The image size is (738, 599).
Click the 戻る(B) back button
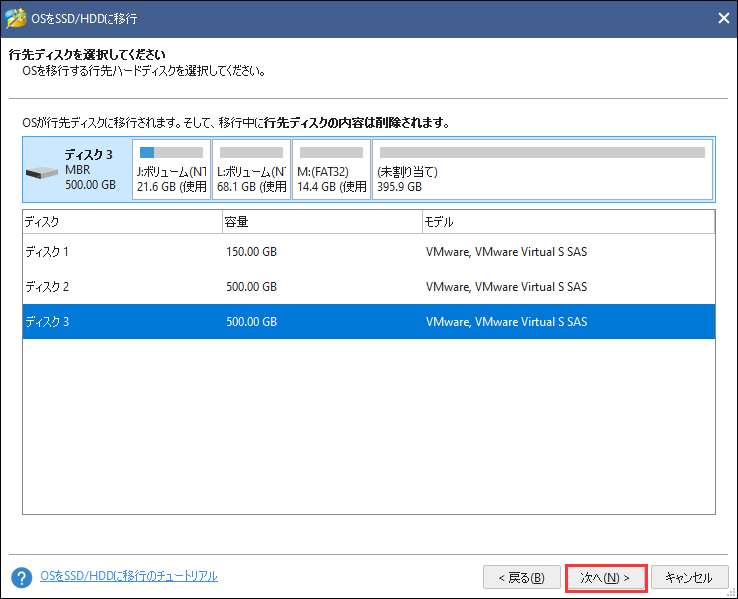[521, 577]
